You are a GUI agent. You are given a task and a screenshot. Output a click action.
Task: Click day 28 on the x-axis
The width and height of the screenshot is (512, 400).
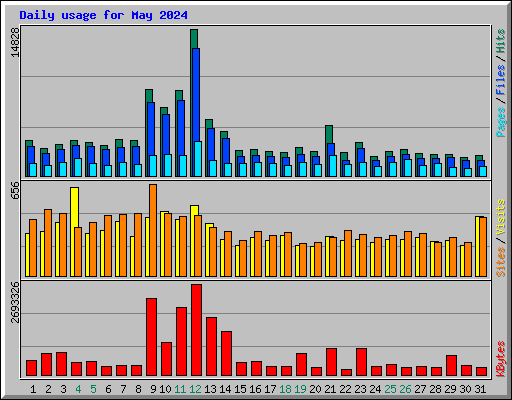435,389
